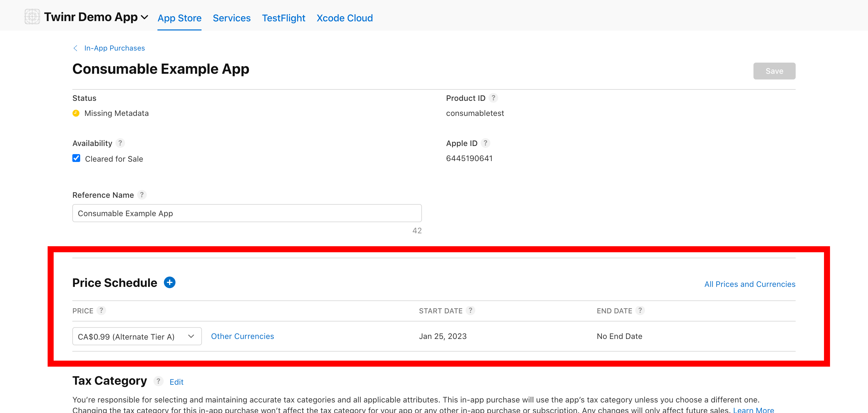The height and width of the screenshot is (413, 868).
Task: Expand the Twinr Demo App dropdown
Action: coord(144,17)
